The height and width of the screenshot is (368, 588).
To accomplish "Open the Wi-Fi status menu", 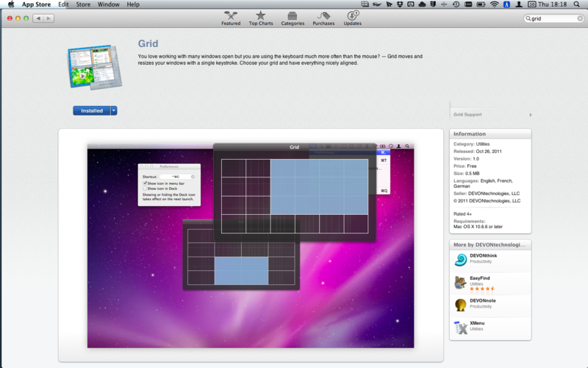I will 494,4.
